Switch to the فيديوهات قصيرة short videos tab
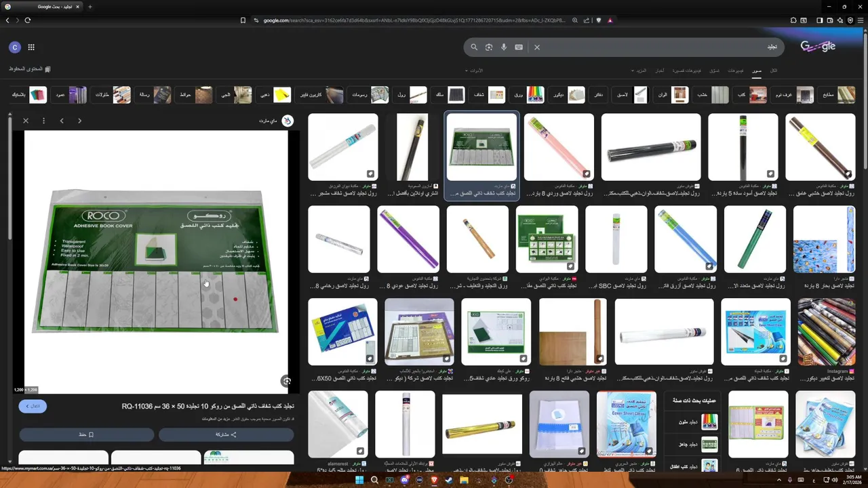Image resolution: width=868 pixels, height=488 pixels. click(688, 70)
